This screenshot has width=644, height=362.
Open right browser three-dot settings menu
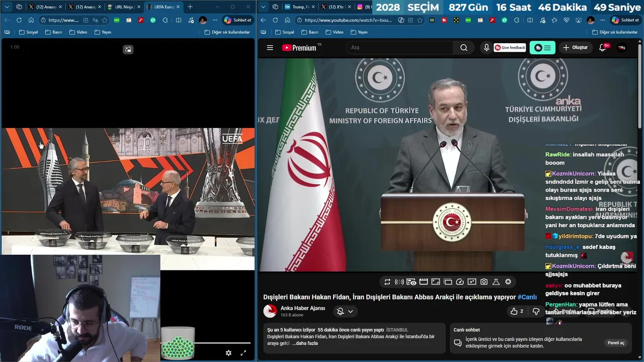click(603, 20)
